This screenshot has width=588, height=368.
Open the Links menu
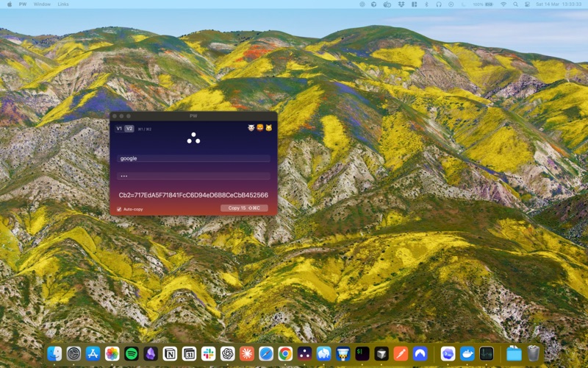63,4
